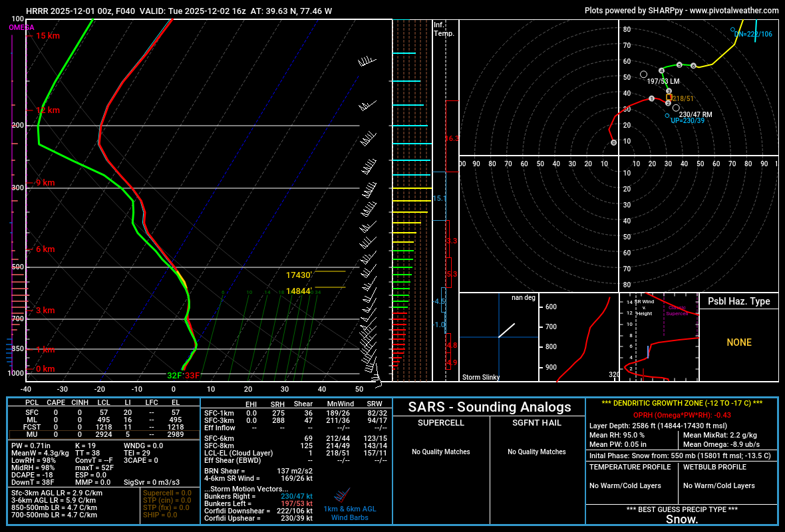The width and height of the screenshot is (785, 532).
Task: Click the yellow 17430' freezing level marker
Action: coord(301,275)
